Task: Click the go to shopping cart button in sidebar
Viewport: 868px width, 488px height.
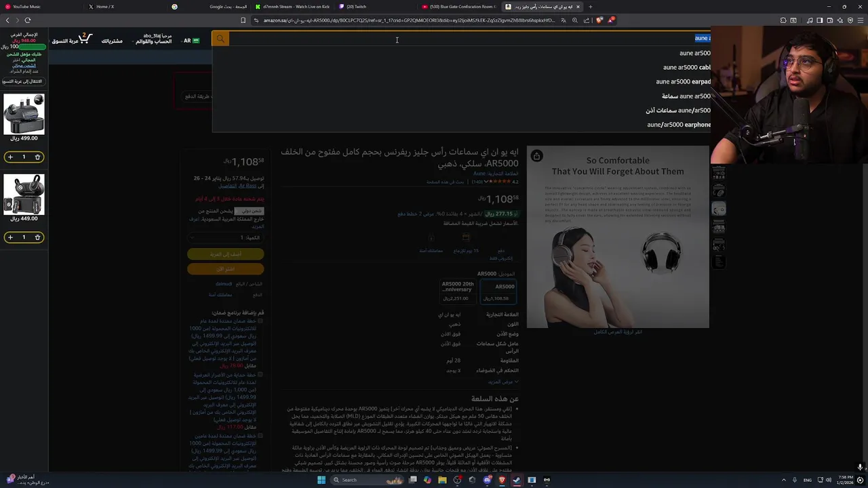Action: click(x=24, y=81)
